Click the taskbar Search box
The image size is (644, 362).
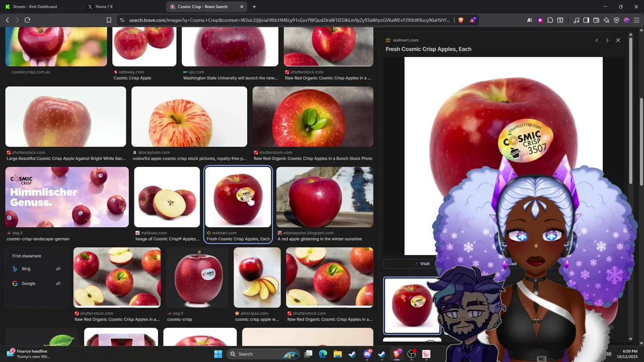264,354
